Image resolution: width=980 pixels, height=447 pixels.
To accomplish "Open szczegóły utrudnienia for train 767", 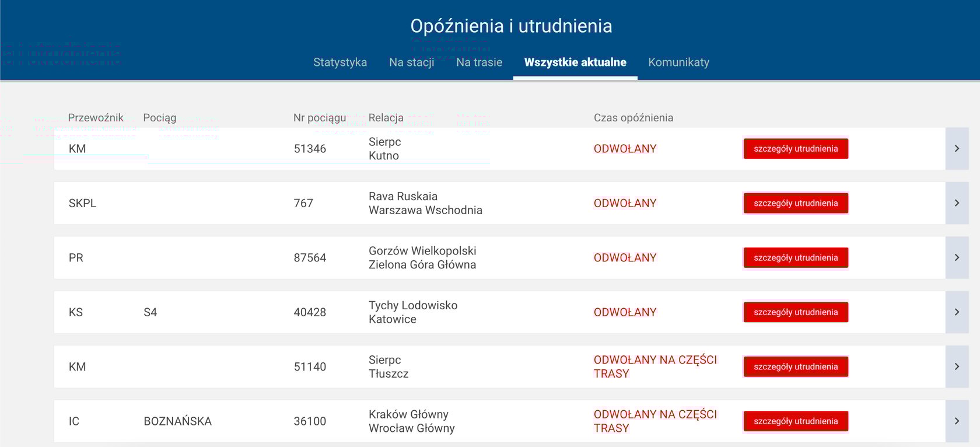I will tap(796, 203).
